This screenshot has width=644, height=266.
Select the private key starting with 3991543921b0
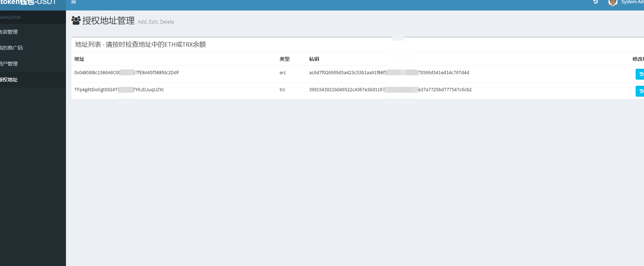tap(390, 90)
